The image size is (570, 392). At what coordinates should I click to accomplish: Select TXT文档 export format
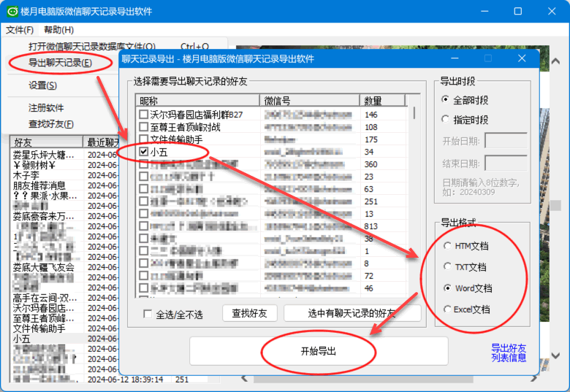coord(447,266)
